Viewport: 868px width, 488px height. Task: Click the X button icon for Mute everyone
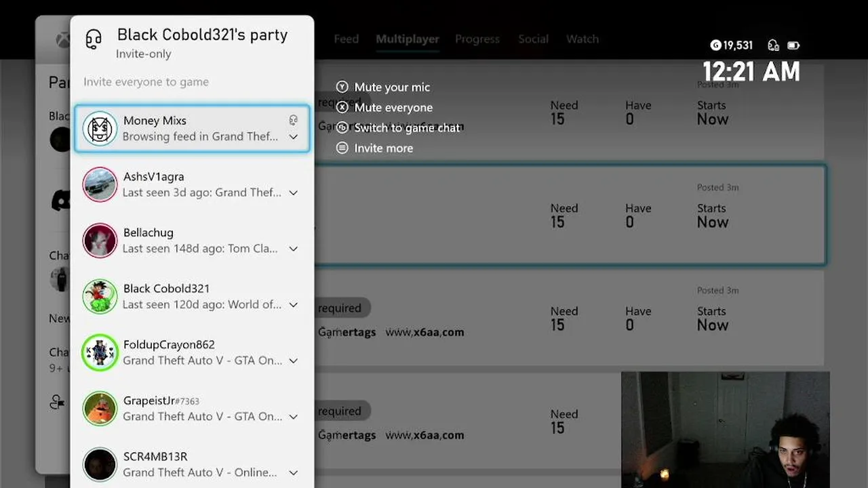click(342, 107)
